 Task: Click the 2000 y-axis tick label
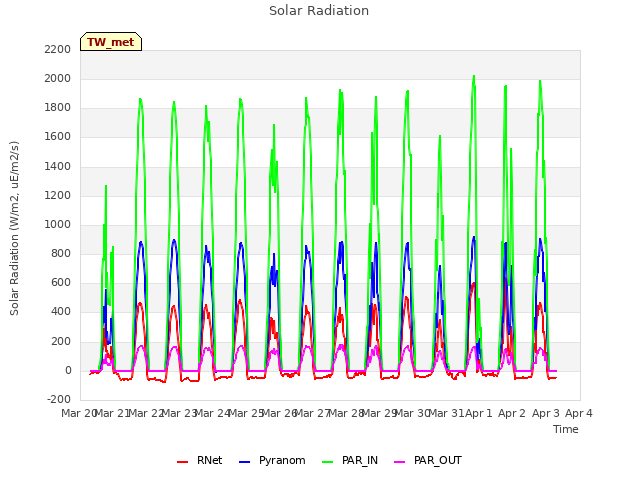click(x=58, y=78)
